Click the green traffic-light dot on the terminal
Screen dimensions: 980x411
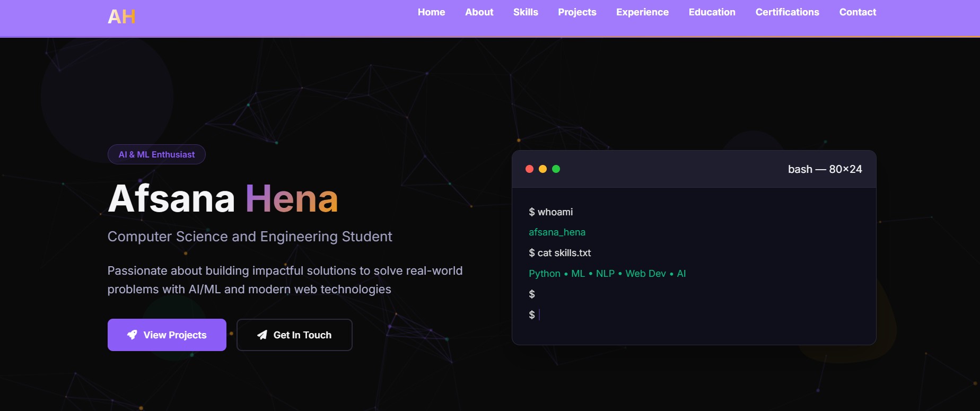coord(556,169)
